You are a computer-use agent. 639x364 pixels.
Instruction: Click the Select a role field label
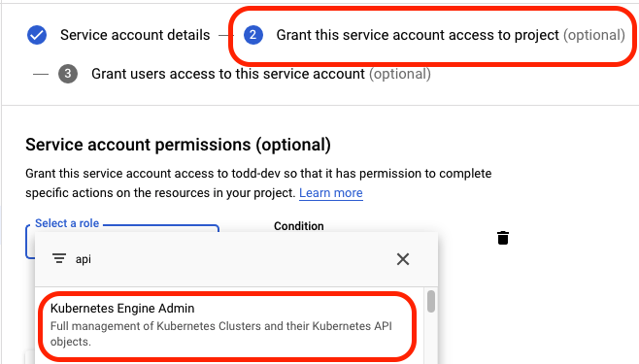click(x=67, y=223)
